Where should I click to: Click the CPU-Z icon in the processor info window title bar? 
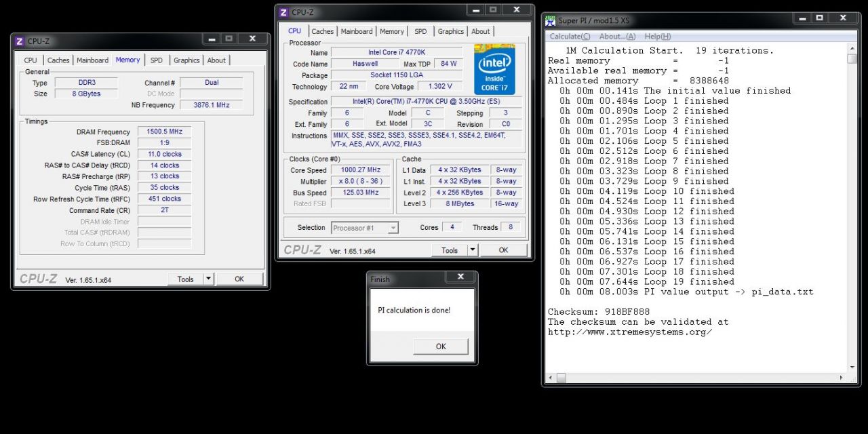pyautogui.click(x=283, y=12)
